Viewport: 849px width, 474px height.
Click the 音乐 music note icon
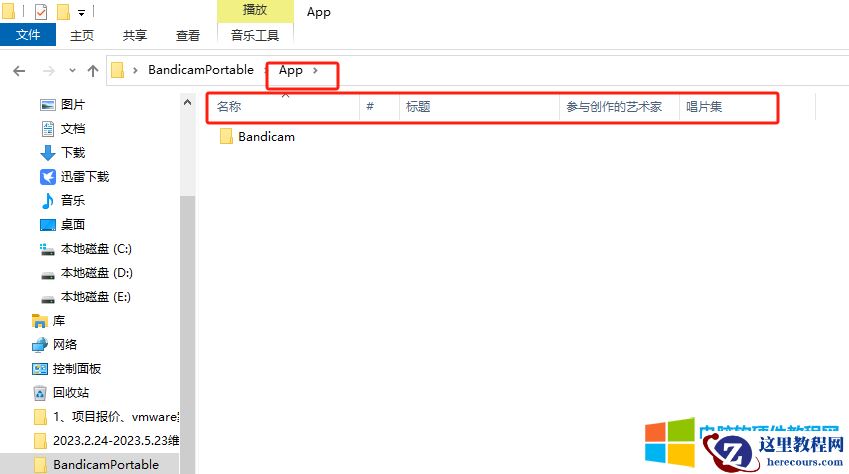coord(48,200)
